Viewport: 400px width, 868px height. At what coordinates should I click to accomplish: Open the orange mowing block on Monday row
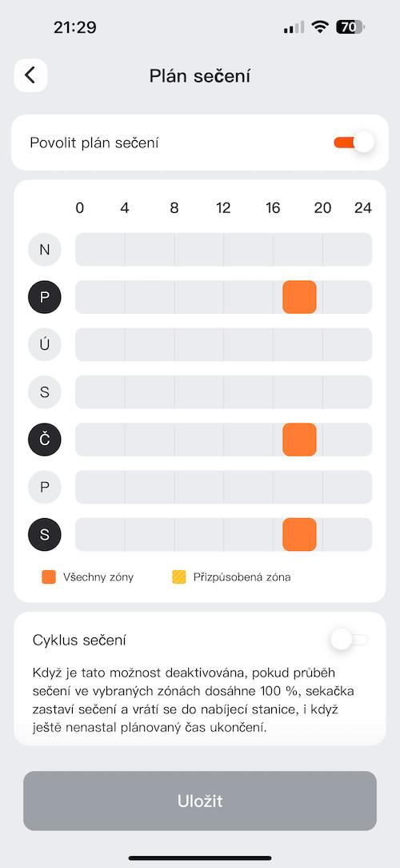click(299, 297)
